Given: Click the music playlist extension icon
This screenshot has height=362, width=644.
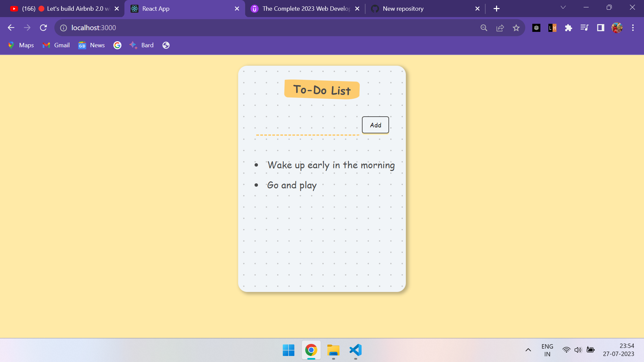Looking at the screenshot, I should tap(584, 28).
